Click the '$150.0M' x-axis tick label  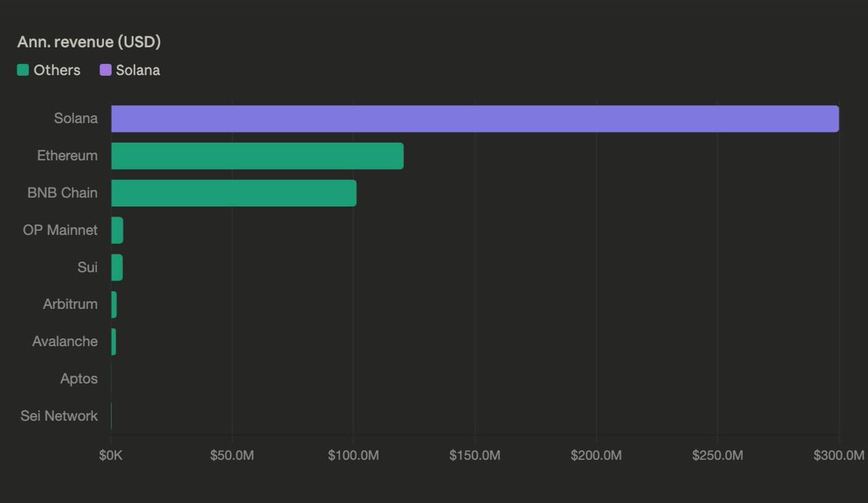(x=475, y=455)
